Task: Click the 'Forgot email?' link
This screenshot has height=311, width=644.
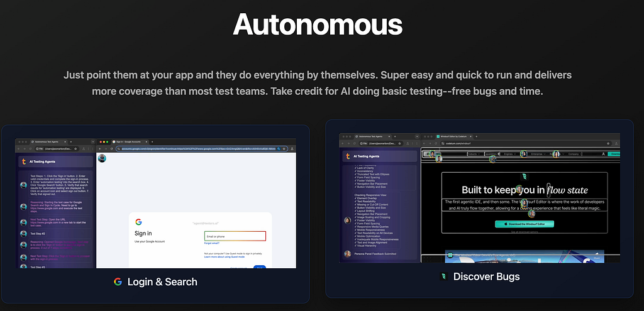Action: point(212,243)
